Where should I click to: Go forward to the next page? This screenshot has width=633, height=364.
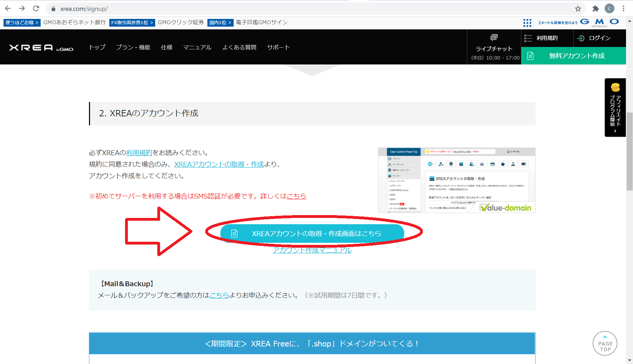[x=22, y=8]
